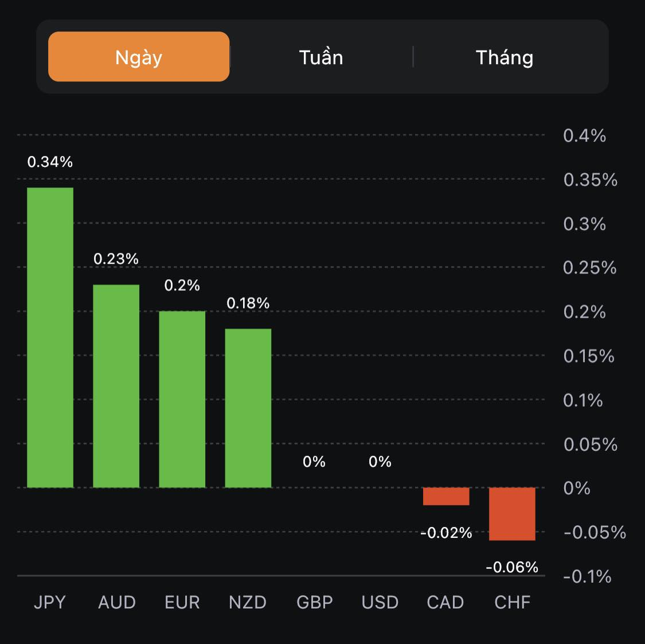Tap the red CHF bar
Viewport: 645px width, 644px height.
[x=512, y=514]
